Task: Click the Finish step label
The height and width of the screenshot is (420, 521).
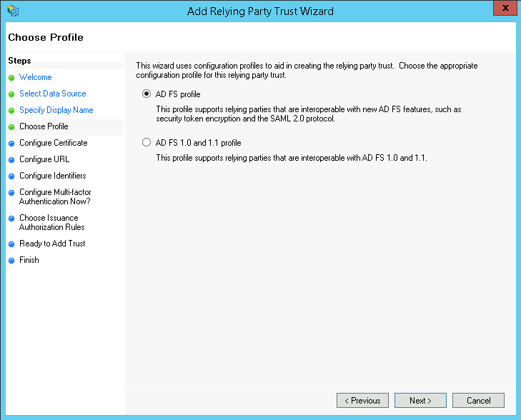Action: tap(29, 260)
